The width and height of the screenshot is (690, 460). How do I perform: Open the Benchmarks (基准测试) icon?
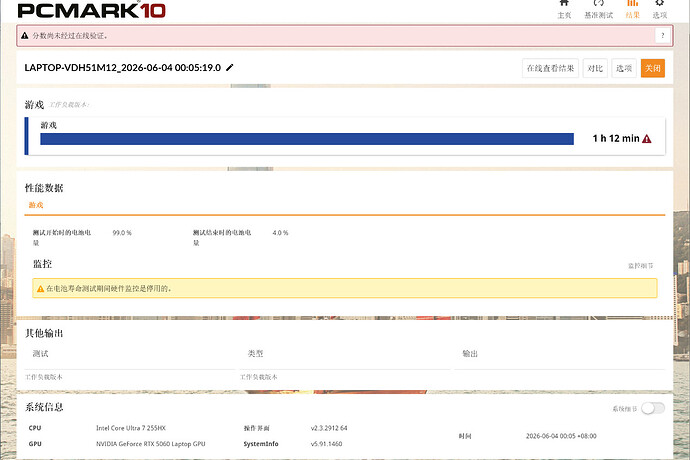tap(598, 3)
